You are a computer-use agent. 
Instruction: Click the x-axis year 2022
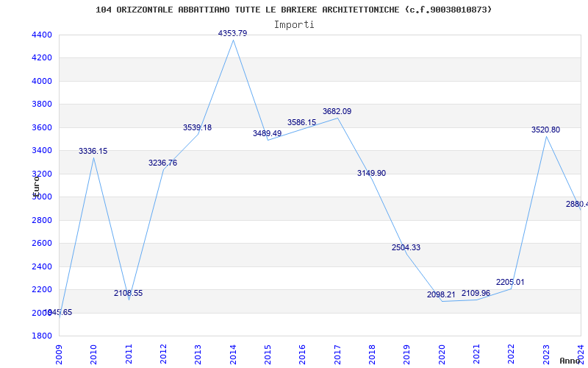(512, 354)
